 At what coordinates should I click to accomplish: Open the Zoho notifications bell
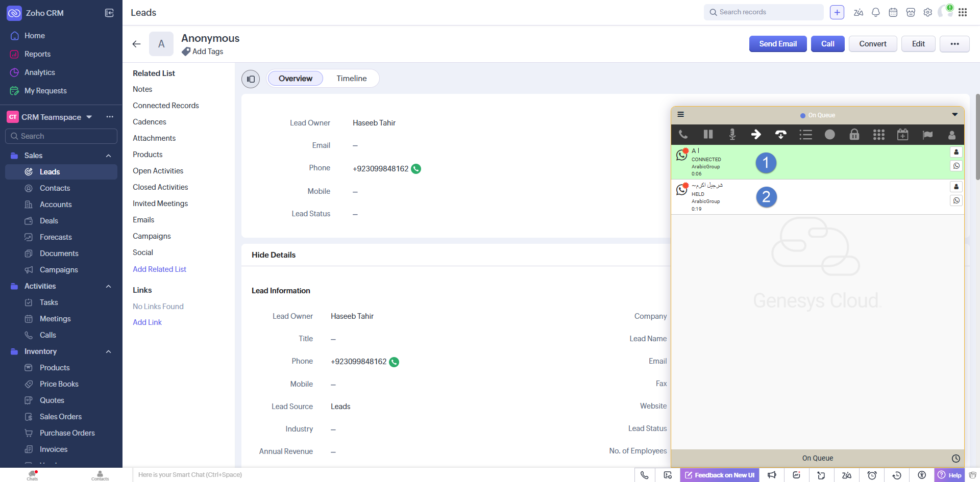[x=875, y=13]
